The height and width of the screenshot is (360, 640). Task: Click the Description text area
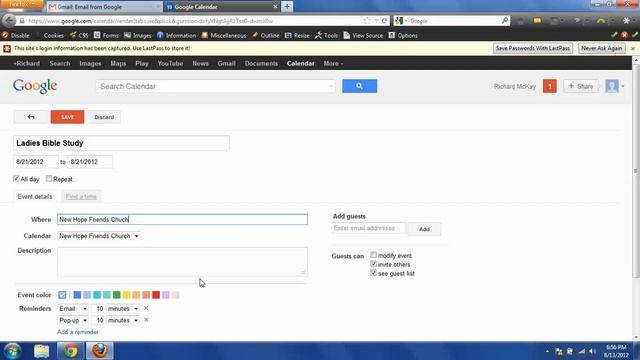[x=182, y=262]
